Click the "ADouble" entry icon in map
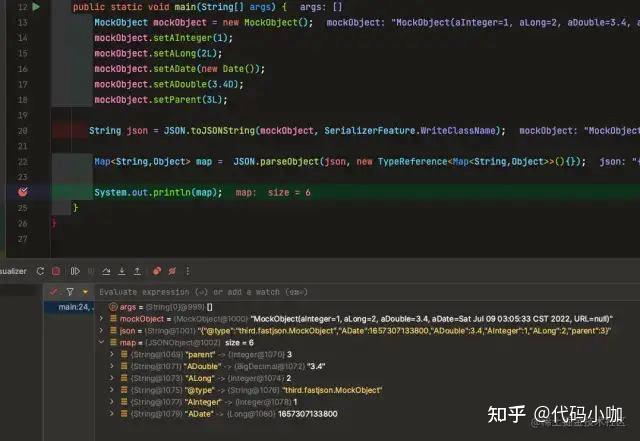Viewport: 640px width, 441px height. pos(124,366)
